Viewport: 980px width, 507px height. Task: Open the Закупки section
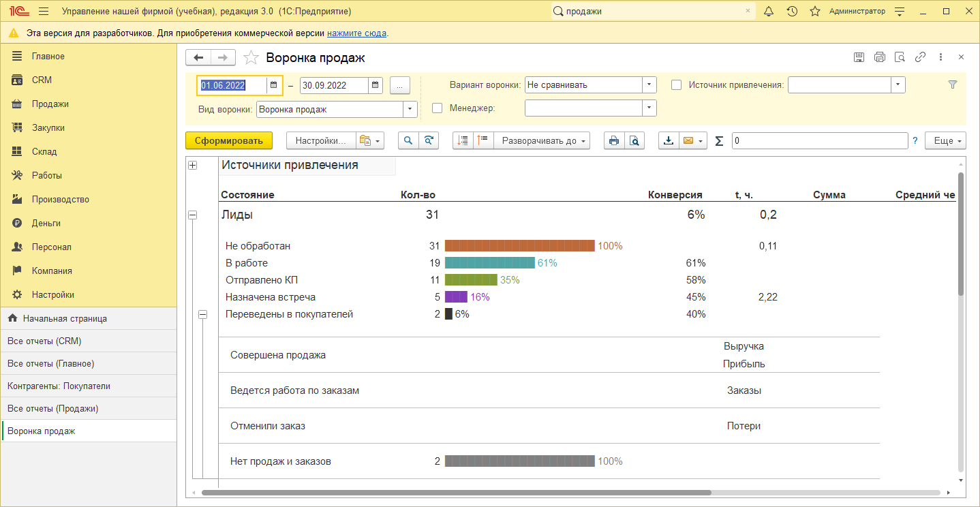pyautogui.click(x=89, y=127)
